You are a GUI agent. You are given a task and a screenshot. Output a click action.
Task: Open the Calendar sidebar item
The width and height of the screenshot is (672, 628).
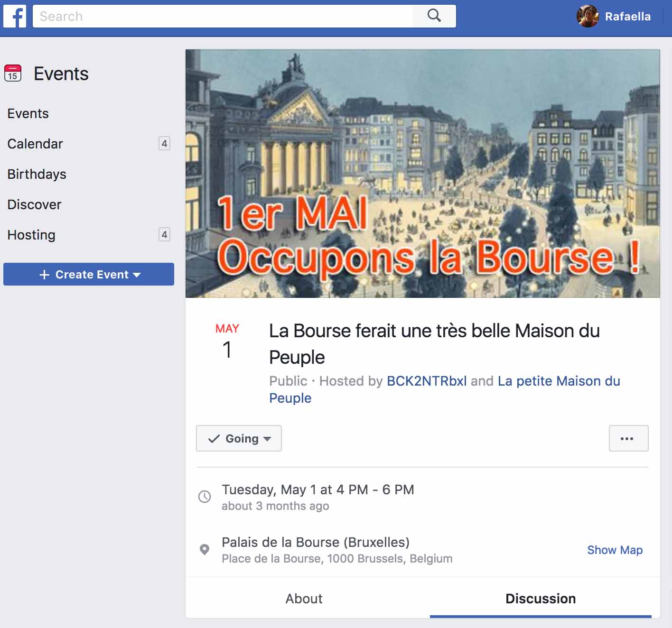coord(35,144)
